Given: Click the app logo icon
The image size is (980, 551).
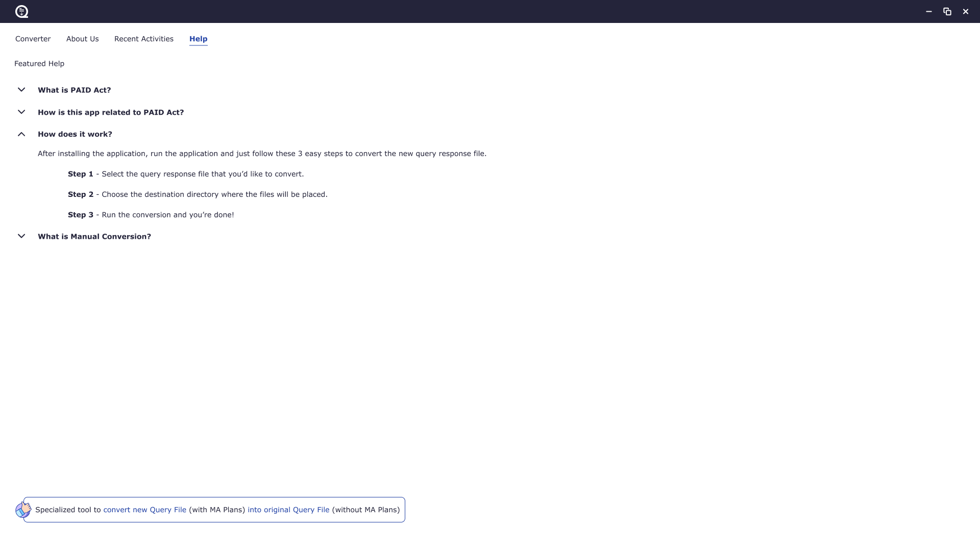Looking at the screenshot, I should [22, 11].
